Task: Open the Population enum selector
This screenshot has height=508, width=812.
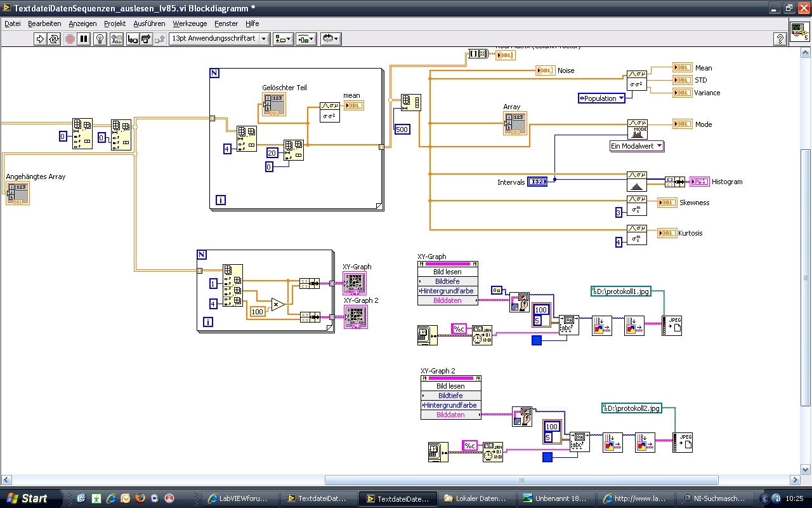Action: pos(601,98)
